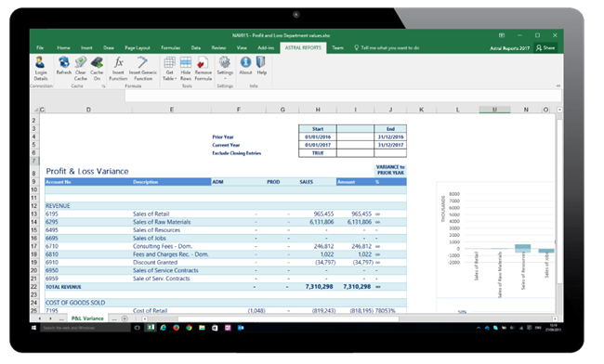Click Tell me what you want to do
Image resolution: width=604 pixels, height=364 pixels.
pos(387,47)
